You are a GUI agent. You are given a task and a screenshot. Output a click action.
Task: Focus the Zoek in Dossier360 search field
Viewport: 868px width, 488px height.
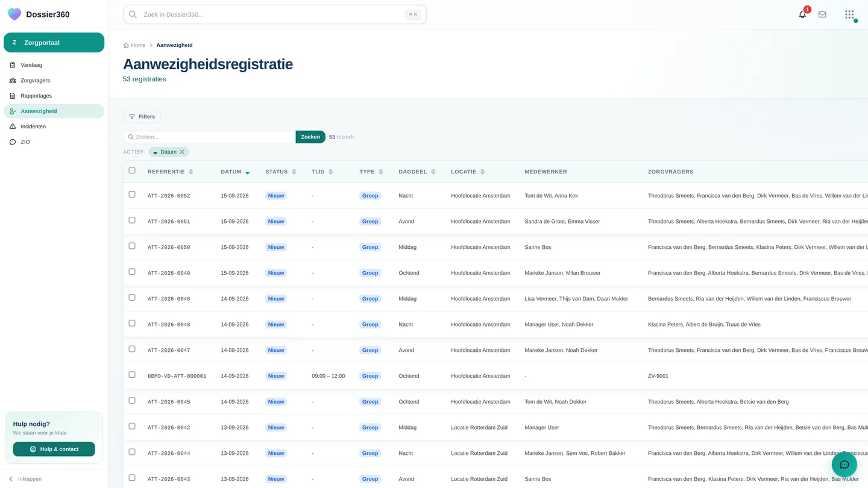pos(275,14)
